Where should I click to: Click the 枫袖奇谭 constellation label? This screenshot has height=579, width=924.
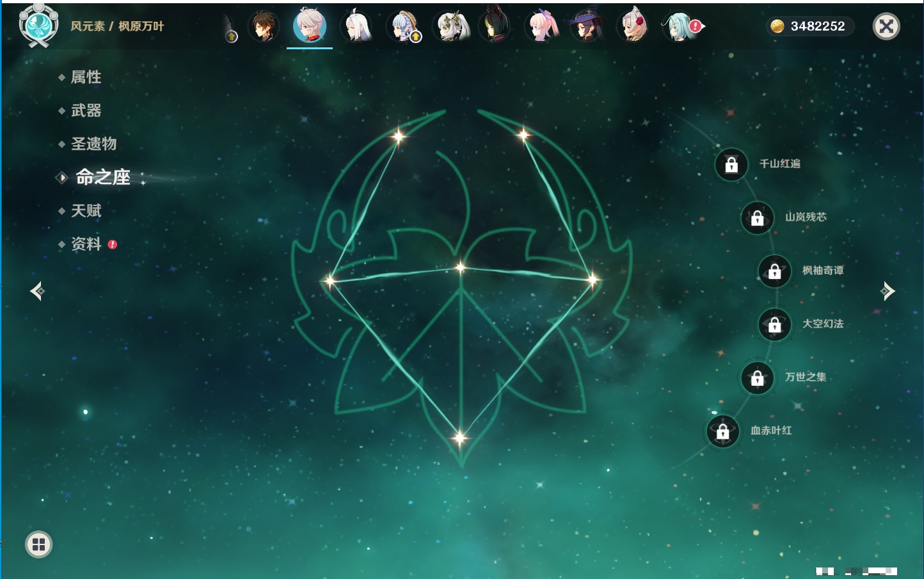(x=824, y=271)
